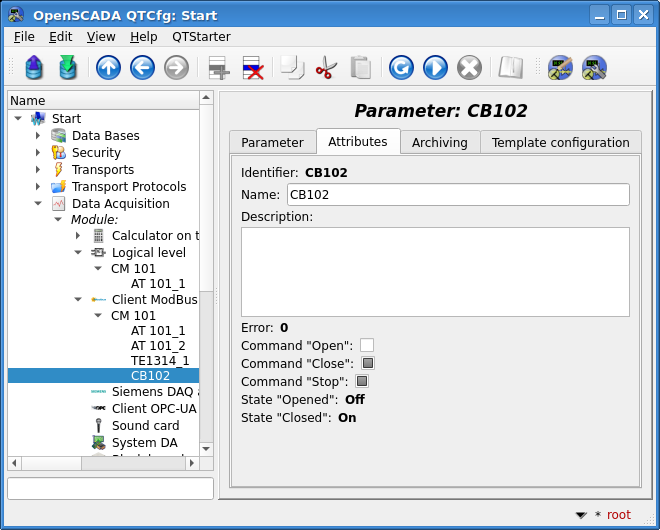Open the Edit menu
The width and height of the screenshot is (660, 530).
[x=61, y=37]
